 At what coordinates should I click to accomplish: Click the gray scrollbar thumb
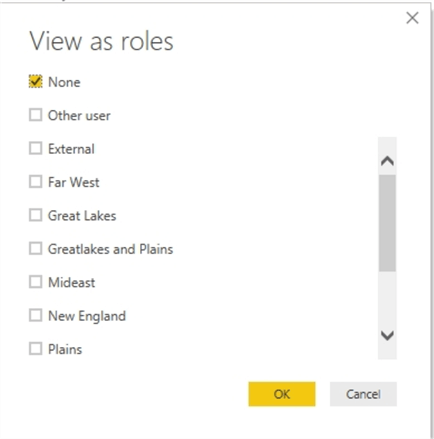pyautogui.click(x=387, y=223)
